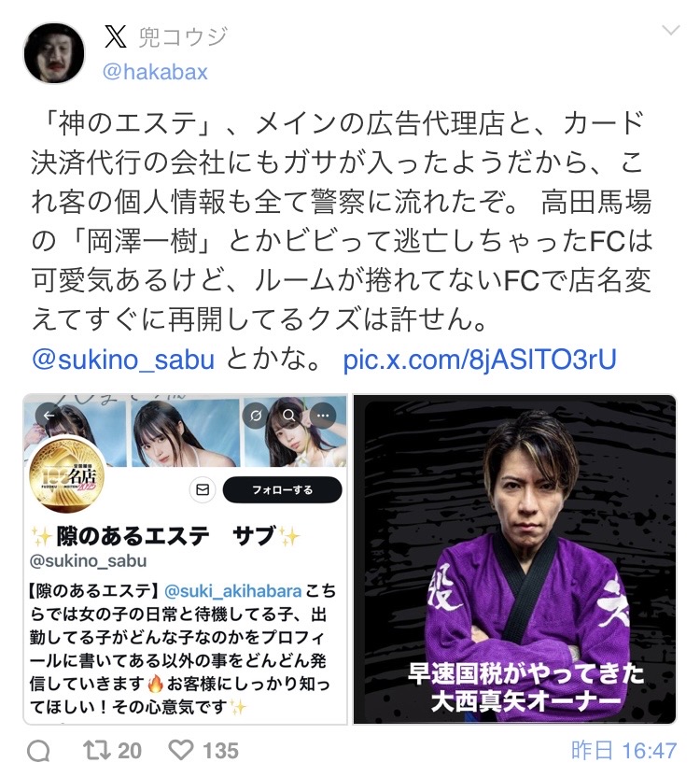Click three-dots more icon in profile screenshot
Image resolution: width=700 pixels, height=777 pixels.
tap(323, 416)
